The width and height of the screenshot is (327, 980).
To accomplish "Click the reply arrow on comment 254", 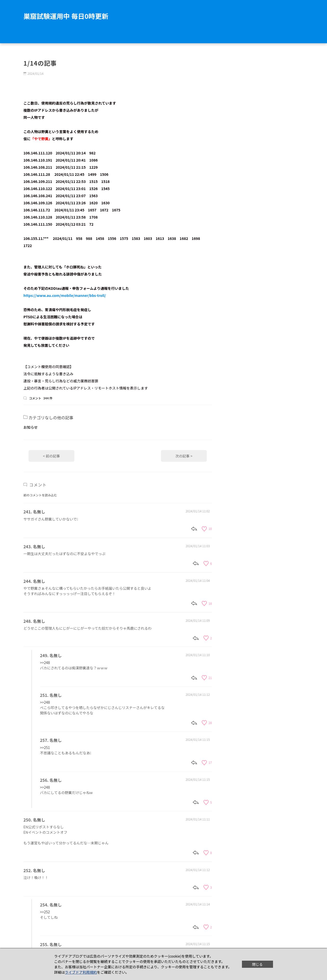I will pyautogui.click(x=196, y=927).
